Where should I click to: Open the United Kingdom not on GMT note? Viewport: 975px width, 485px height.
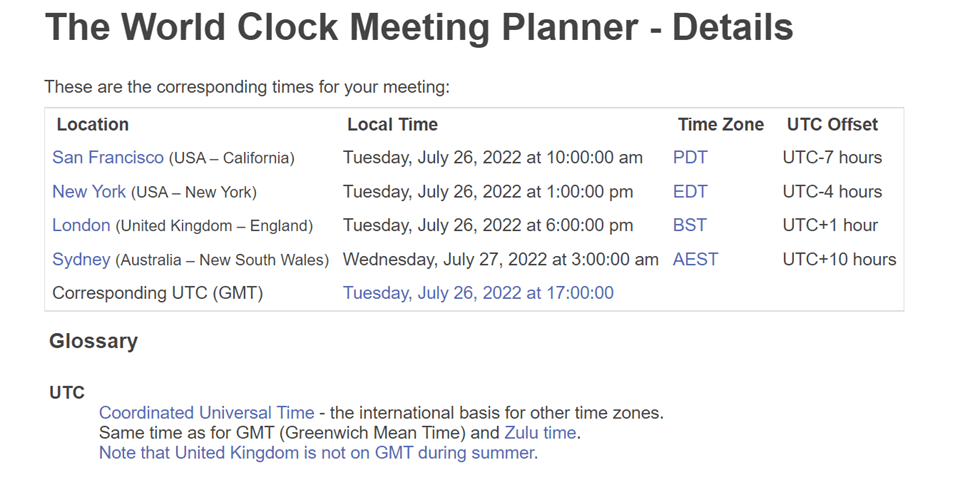[x=318, y=453]
